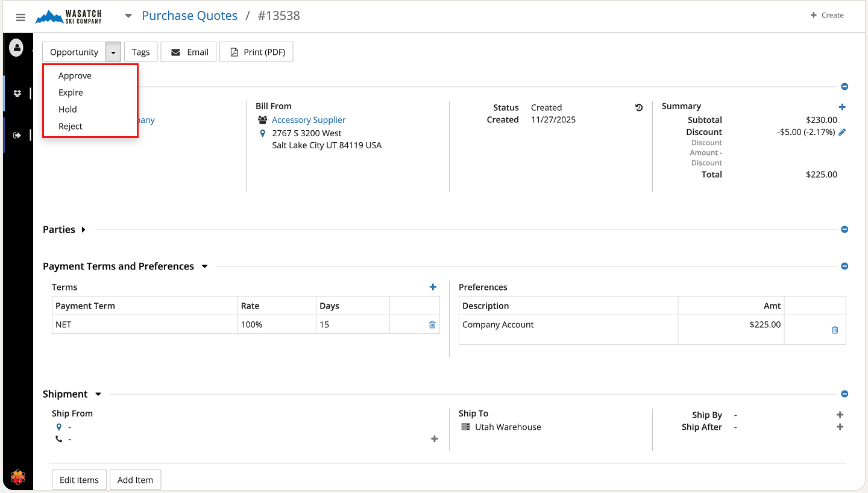Select Approve from the dropdown menu
Screen dimensions: 868x493
[75, 76]
